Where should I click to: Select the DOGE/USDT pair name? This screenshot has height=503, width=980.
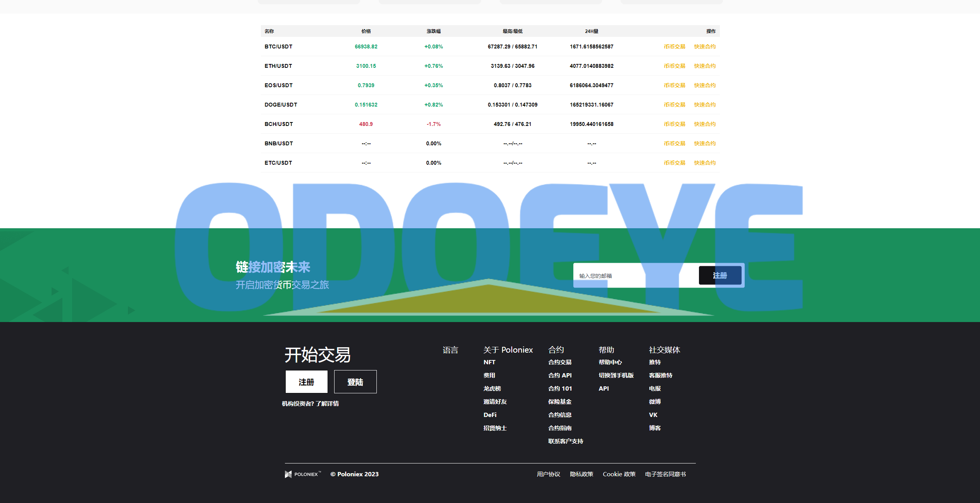281,105
